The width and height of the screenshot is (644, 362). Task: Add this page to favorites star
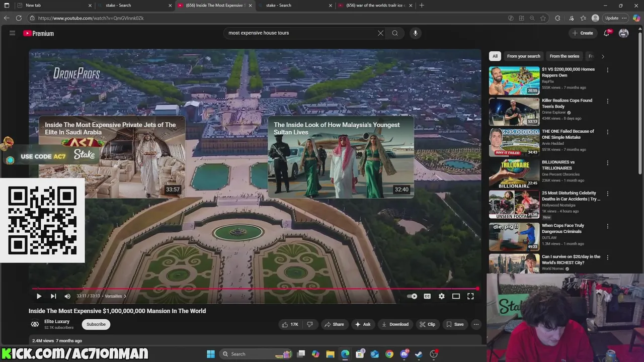[x=543, y=18]
